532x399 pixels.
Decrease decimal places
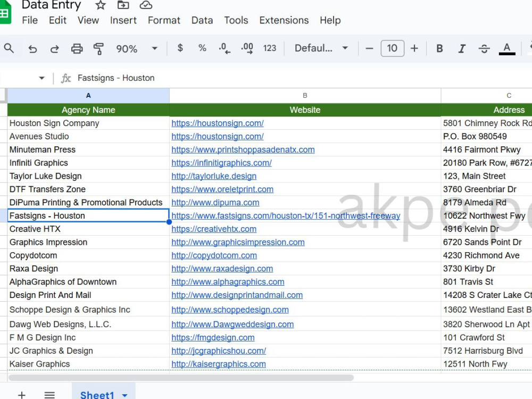pyautogui.click(x=225, y=48)
